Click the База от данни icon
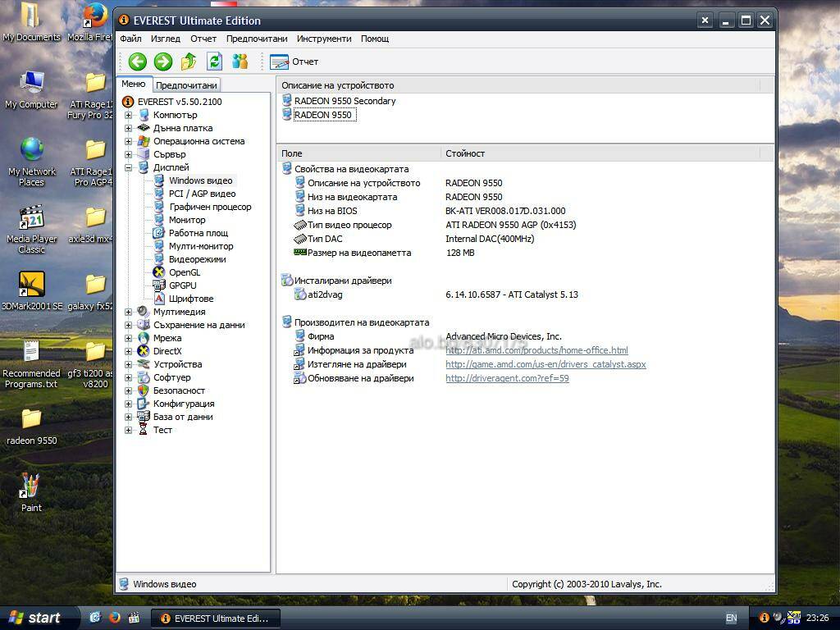This screenshot has width=840, height=630. [x=143, y=417]
